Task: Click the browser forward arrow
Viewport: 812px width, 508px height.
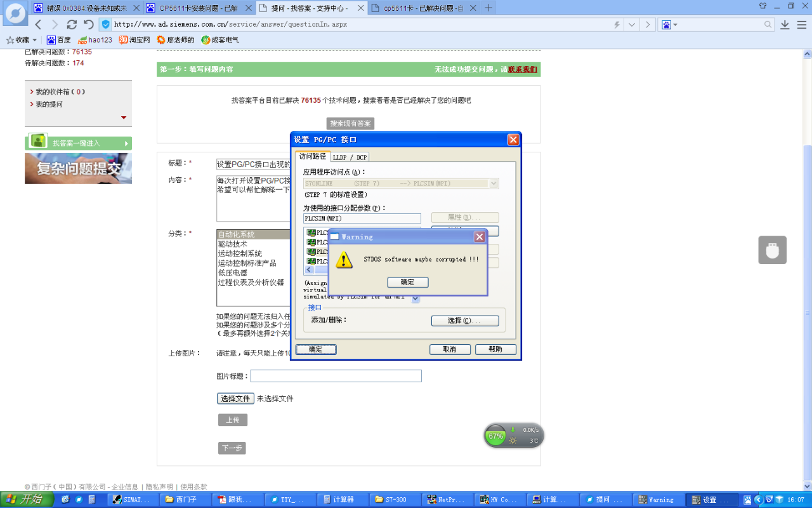Action: [55, 24]
